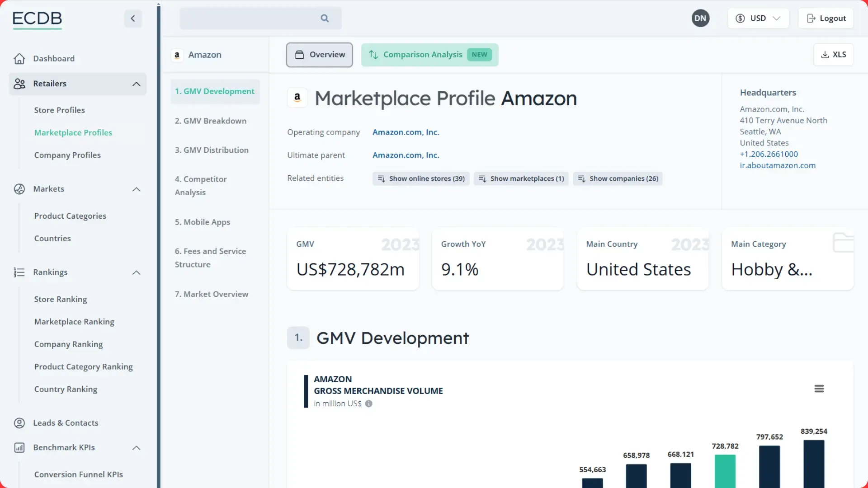
Task: Click Ultimate parent Amazon.com, Inc. link
Action: [x=406, y=155]
